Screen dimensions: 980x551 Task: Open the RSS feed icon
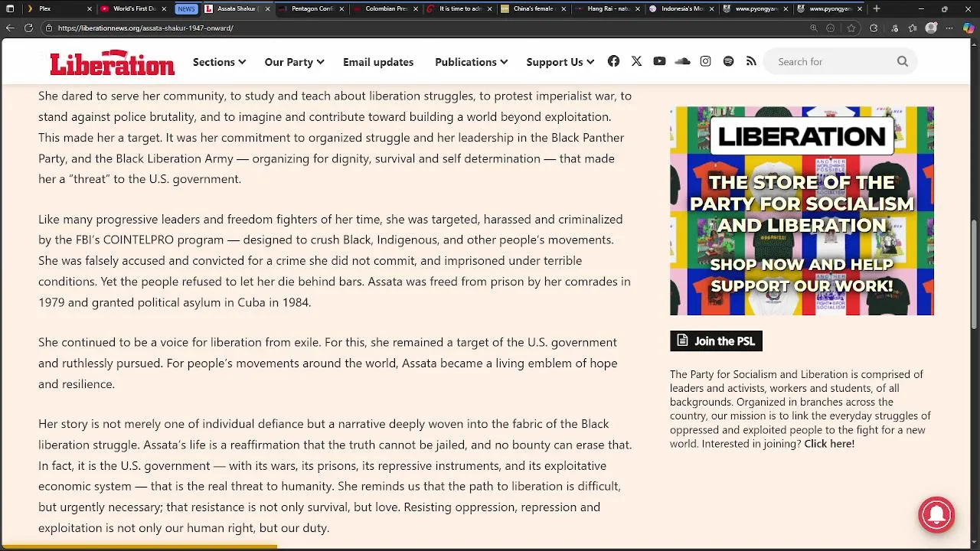point(751,61)
